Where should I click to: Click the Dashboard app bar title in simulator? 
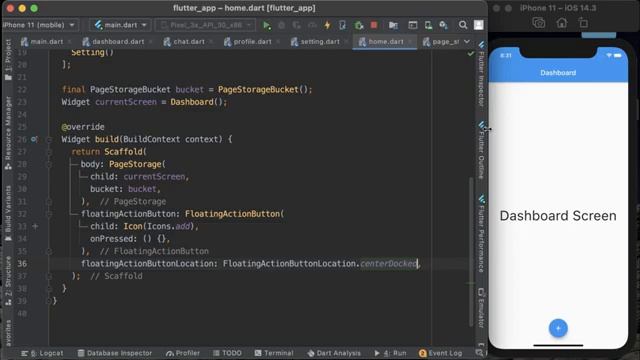[558, 73]
